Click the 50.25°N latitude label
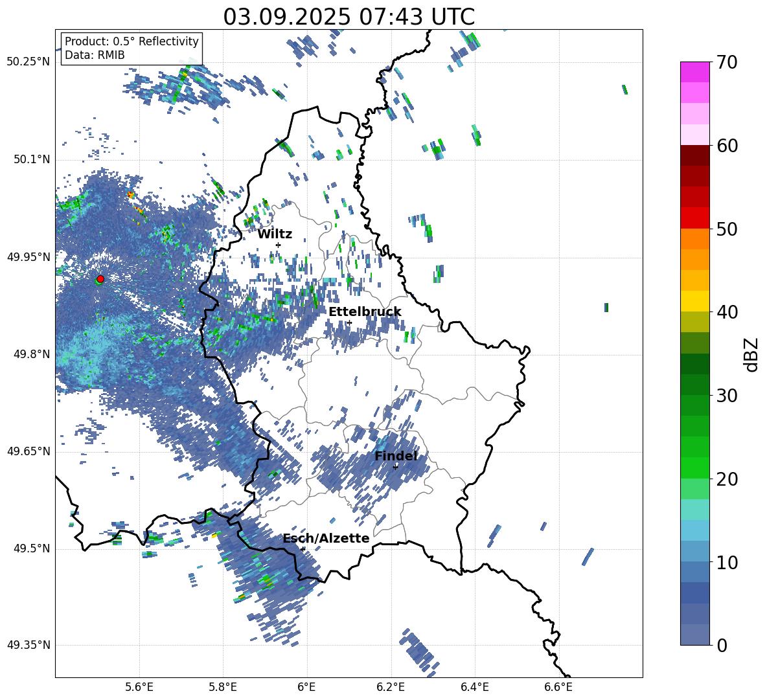This screenshot has width=767, height=700. point(29,62)
